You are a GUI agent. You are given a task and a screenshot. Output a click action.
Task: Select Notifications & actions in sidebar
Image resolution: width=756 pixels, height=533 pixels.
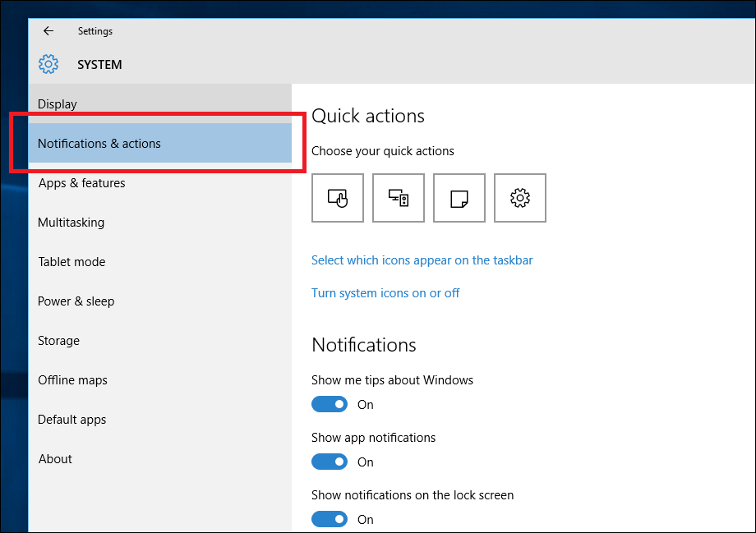pyautogui.click(x=160, y=143)
